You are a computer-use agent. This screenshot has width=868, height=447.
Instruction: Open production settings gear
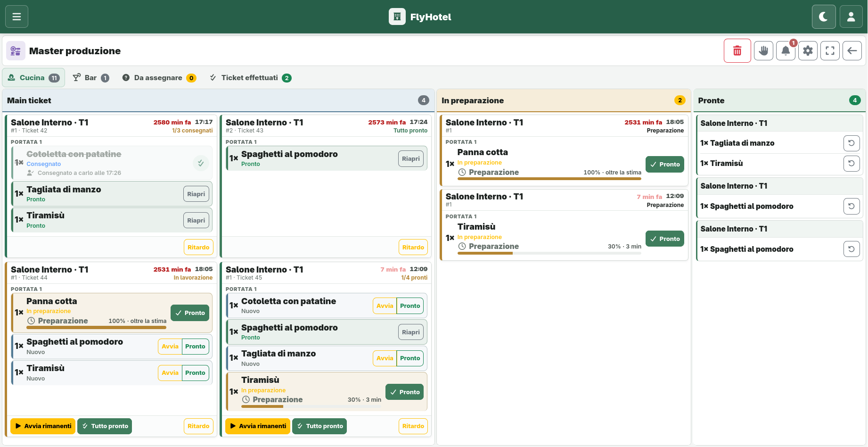pyautogui.click(x=808, y=50)
